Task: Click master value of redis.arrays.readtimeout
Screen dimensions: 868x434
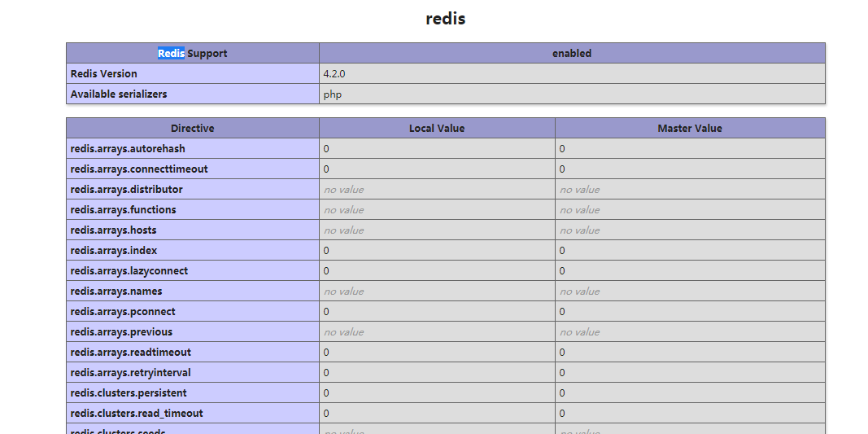Action: click(562, 352)
